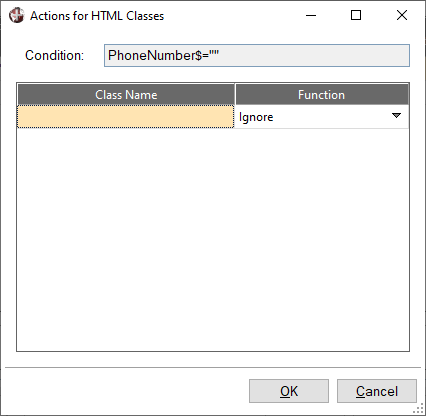
Task: Click the blank area under the Function column
Action: click(322, 239)
